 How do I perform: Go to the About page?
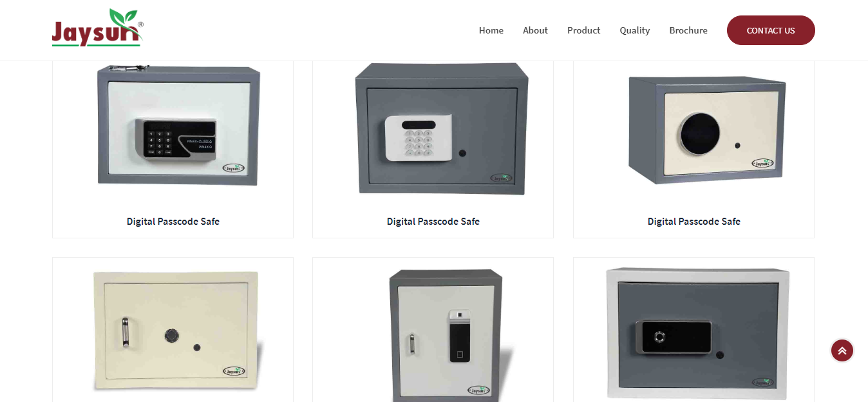535,30
